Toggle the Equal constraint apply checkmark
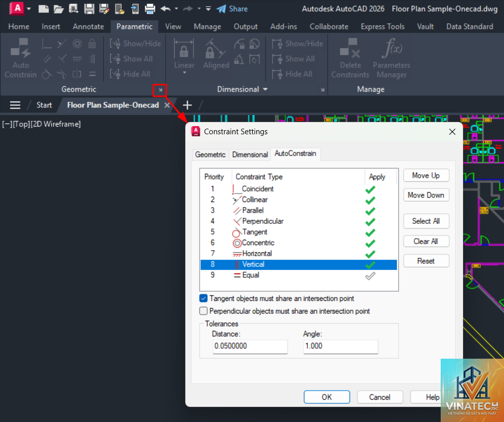The image size is (504, 422). (370, 276)
